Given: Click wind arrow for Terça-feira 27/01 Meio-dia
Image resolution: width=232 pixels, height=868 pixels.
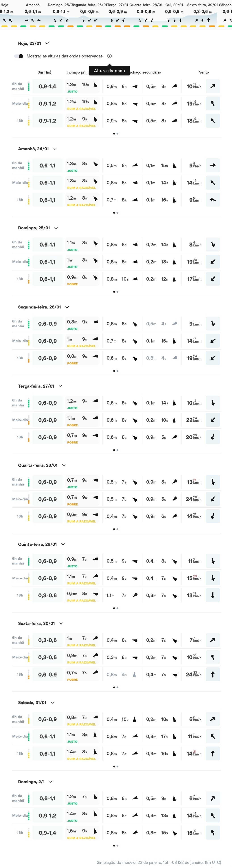Looking at the screenshot, I should (x=213, y=420).
